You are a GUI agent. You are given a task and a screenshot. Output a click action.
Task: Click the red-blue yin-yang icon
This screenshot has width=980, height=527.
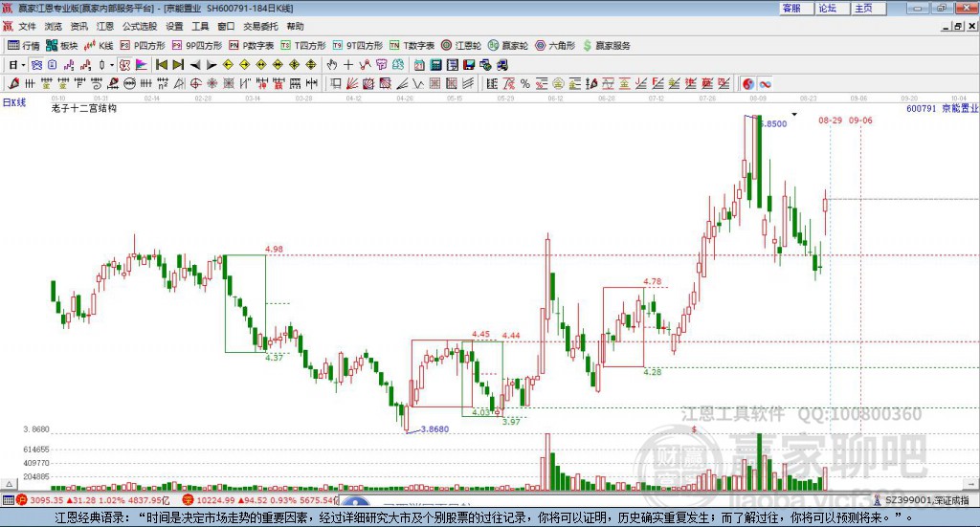(748, 83)
